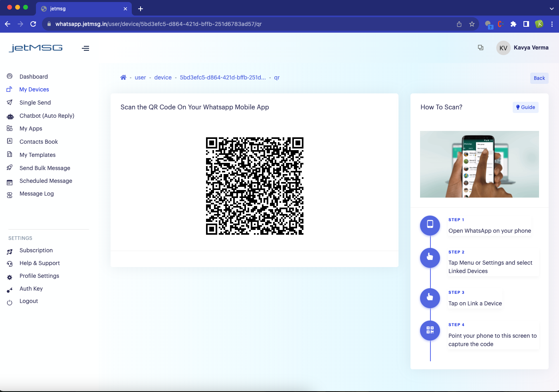
Task: Select the jetmsg browser tab
Action: 84,9
